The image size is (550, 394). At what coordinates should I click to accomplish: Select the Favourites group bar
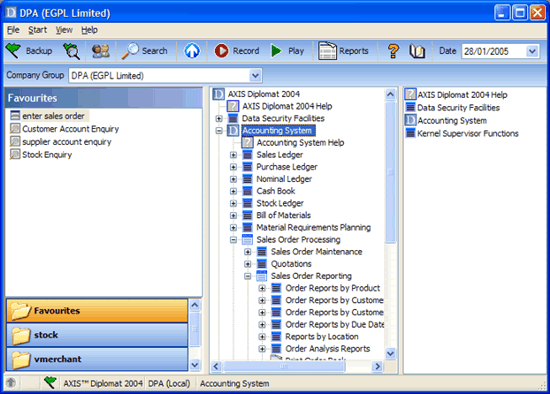(97, 311)
